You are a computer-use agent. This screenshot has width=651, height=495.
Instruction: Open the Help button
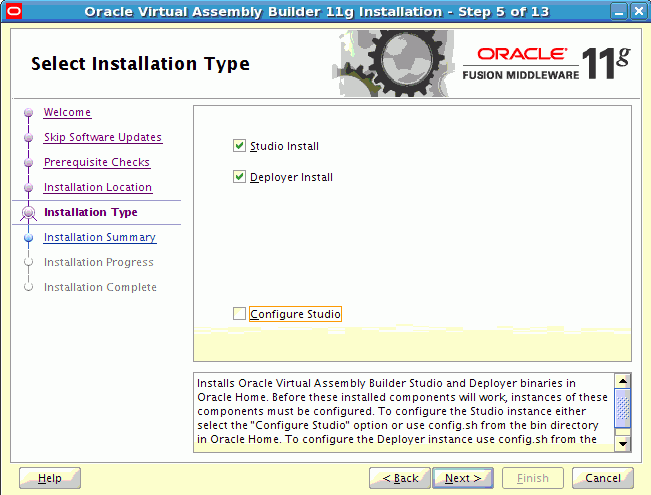click(50, 478)
